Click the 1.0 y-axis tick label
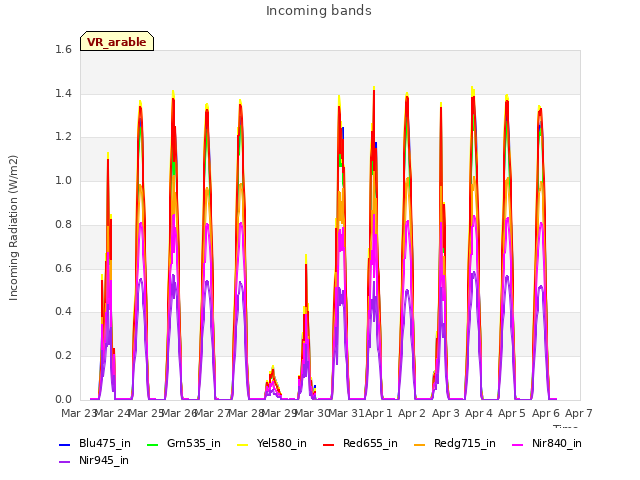Screen dimensions: 640x480 (x=63, y=181)
